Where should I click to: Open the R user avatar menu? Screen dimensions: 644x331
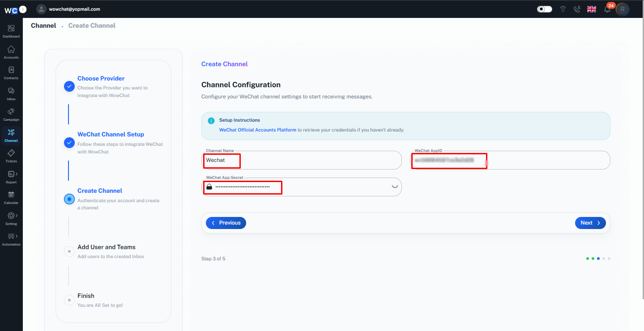623,9
